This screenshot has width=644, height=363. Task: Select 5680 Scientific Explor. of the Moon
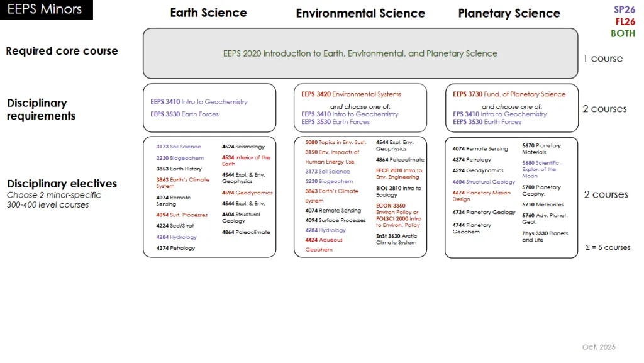(540, 169)
